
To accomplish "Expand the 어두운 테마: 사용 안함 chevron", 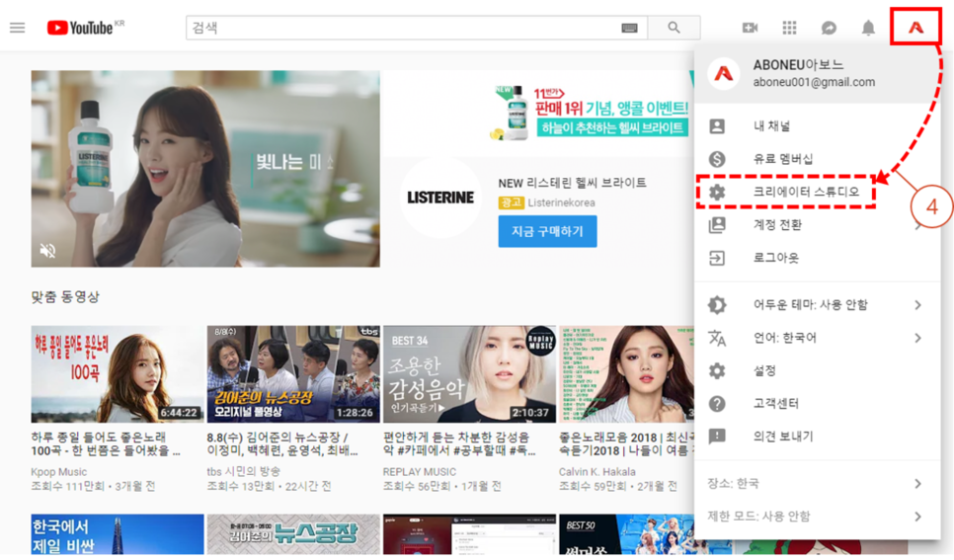I will point(917,304).
